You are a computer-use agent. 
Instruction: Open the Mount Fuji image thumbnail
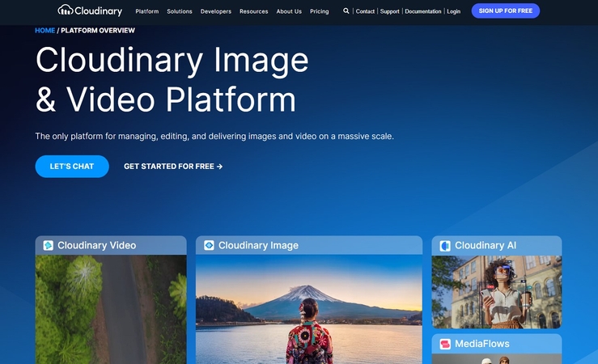pyautogui.click(x=309, y=309)
